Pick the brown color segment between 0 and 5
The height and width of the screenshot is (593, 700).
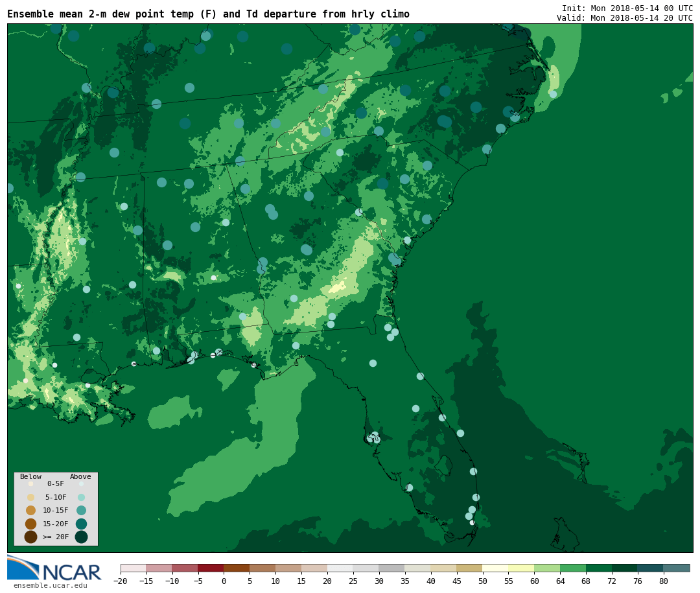coord(237,568)
